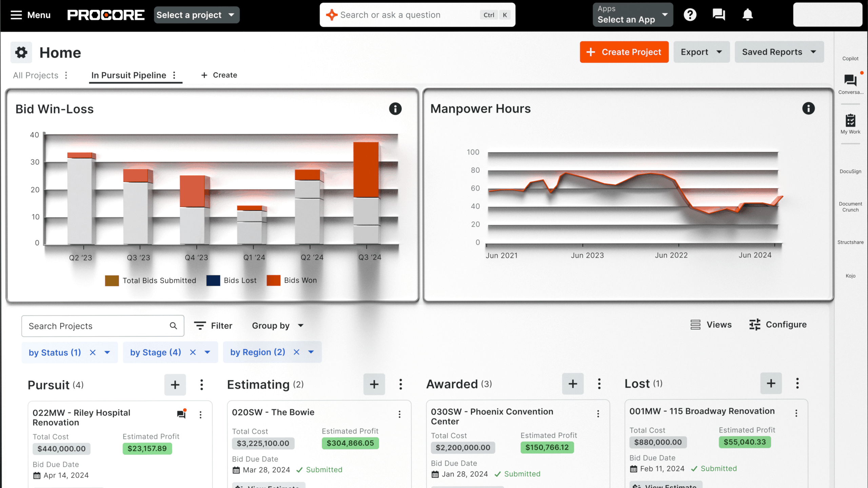This screenshot has height=488, width=868.
Task: Open the Saved Reports dropdown
Action: tap(779, 52)
